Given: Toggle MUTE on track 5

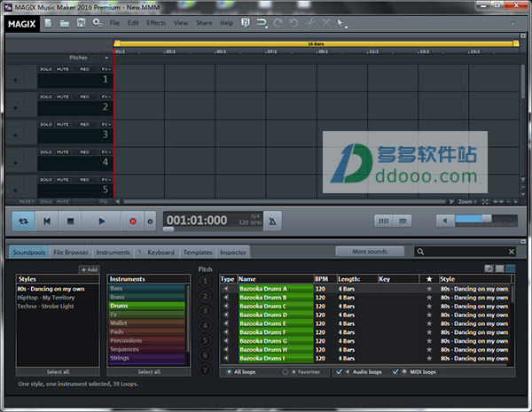Looking at the screenshot, I should tap(63, 180).
